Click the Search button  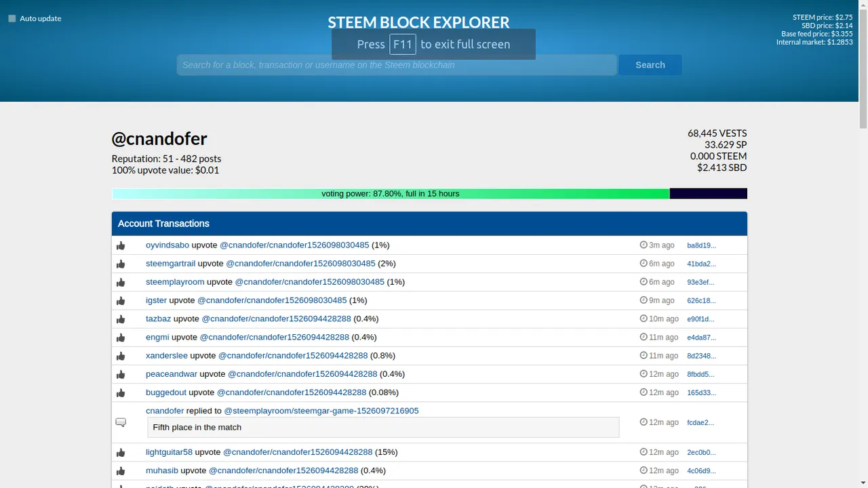tap(650, 65)
